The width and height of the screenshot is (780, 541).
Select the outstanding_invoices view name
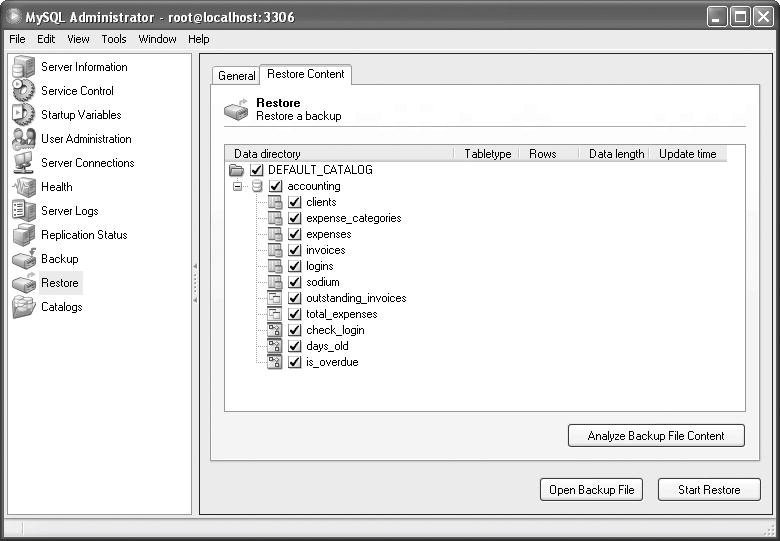pos(356,298)
